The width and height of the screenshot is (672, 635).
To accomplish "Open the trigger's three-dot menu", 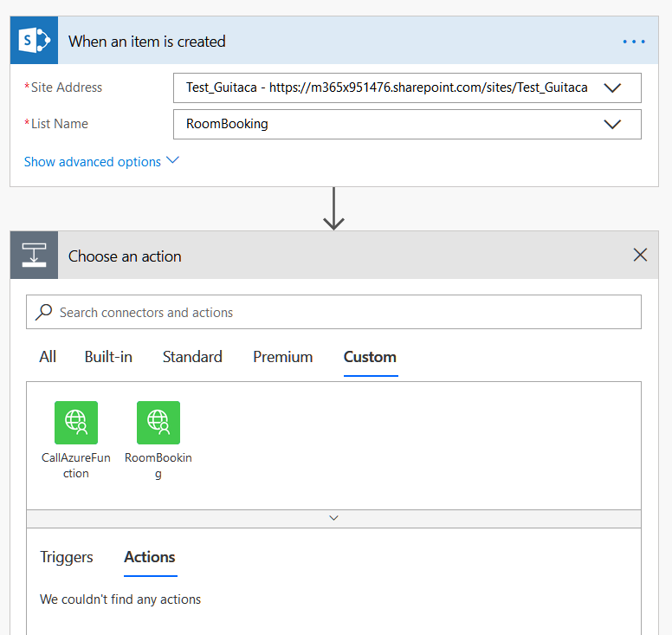I will point(634,42).
